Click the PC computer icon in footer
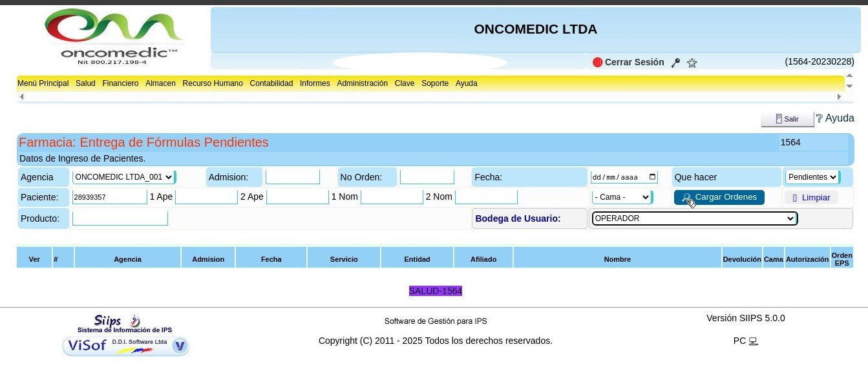This screenshot has height=371, width=868. [753, 341]
